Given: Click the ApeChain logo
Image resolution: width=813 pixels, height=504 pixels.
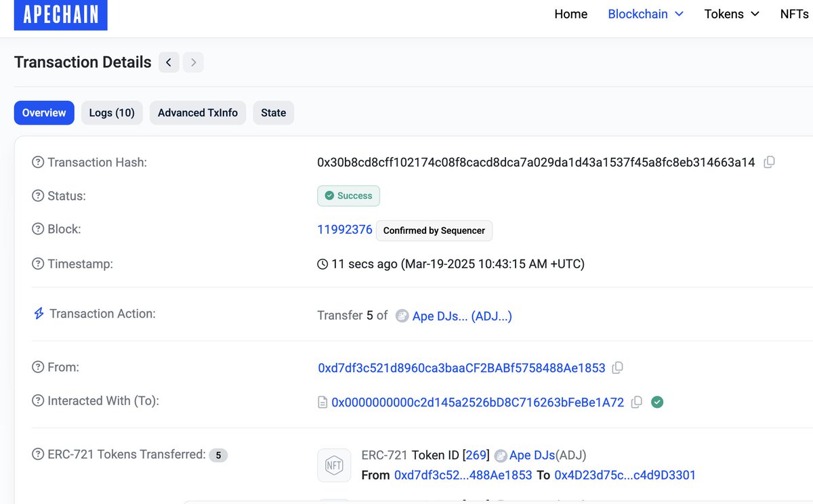Looking at the screenshot, I should coord(61,15).
